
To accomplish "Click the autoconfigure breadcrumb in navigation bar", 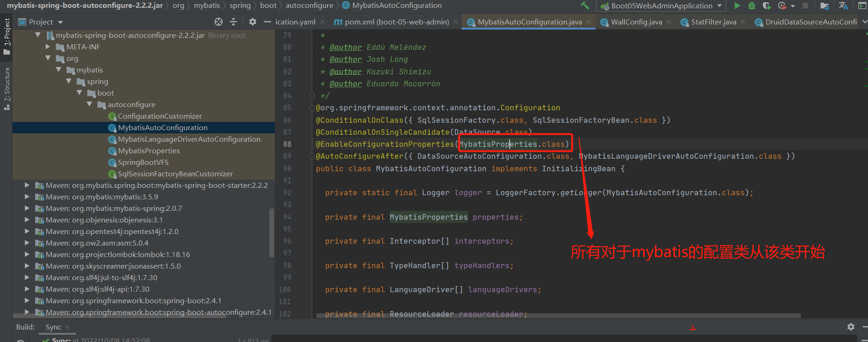I will pos(309,6).
